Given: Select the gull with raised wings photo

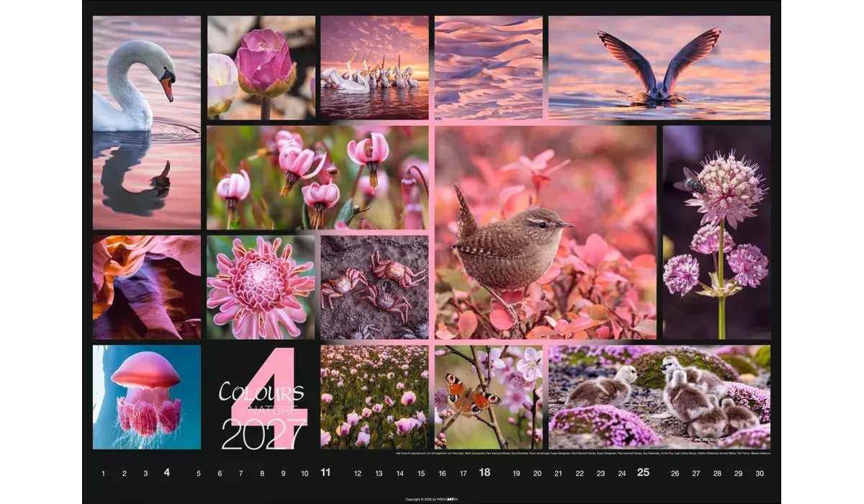Looking at the screenshot, I should (x=660, y=68).
